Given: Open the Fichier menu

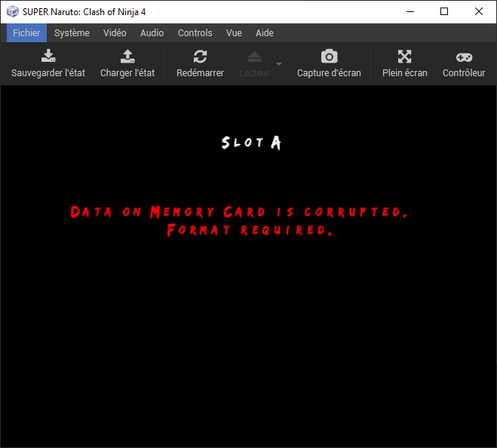Looking at the screenshot, I should 26,33.
